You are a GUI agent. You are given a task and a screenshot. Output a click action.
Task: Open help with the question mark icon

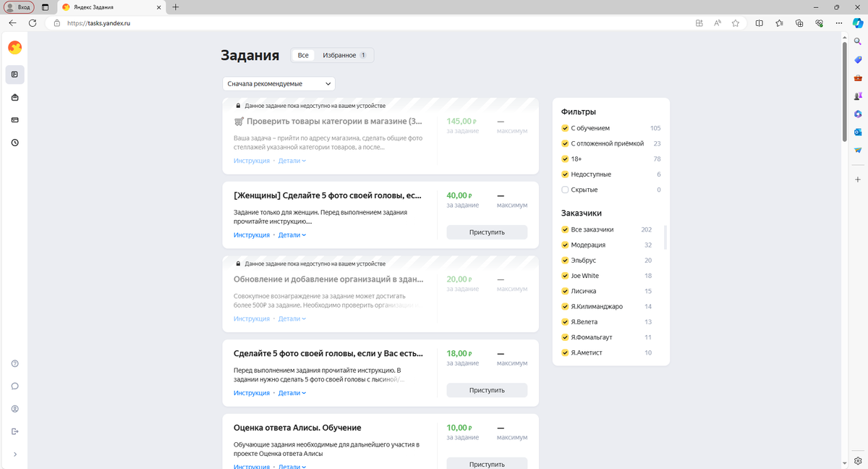click(14, 363)
